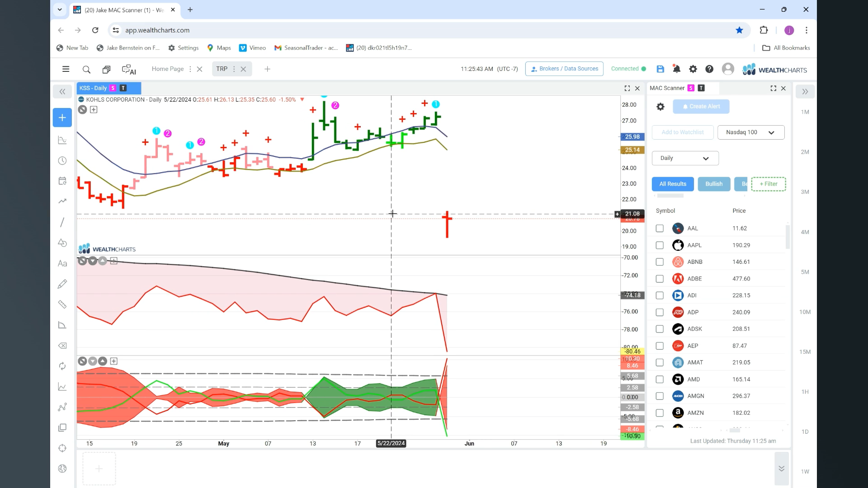Expand price indicator with red down arrow
This screenshot has width=868, height=488.
click(x=302, y=99)
